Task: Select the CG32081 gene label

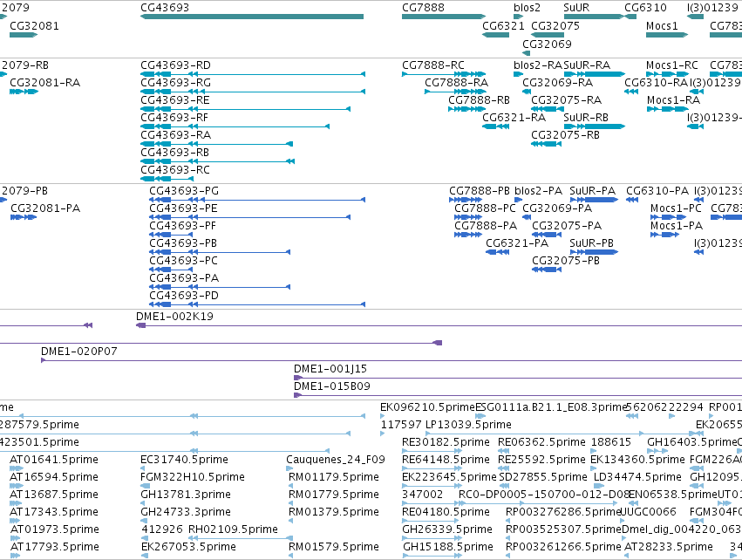Action: point(35,25)
